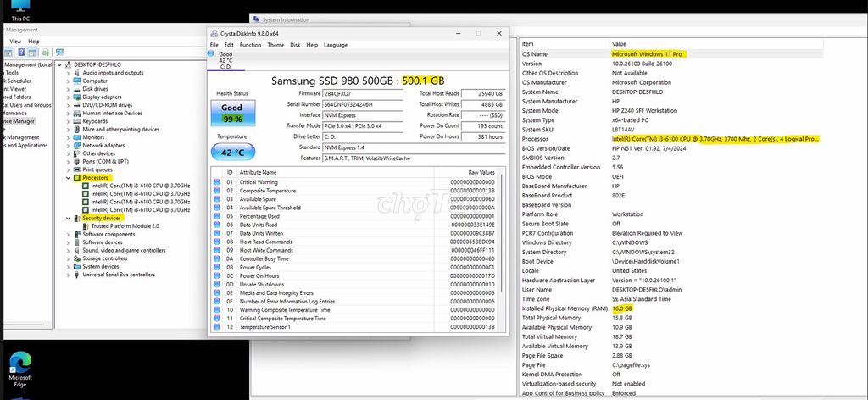Screen dimensions: 868x400
Task: Click the Help toolbar icon in Computer Management
Action: pyautogui.click(x=21, y=53)
